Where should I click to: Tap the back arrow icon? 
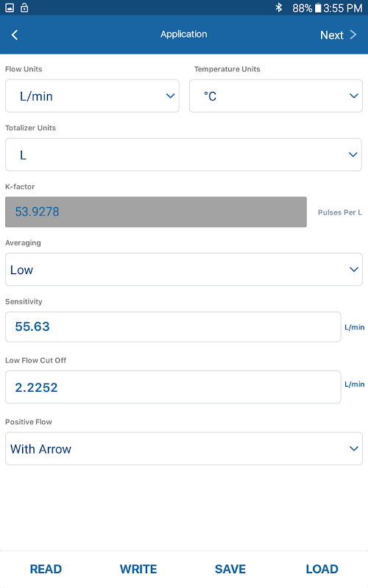pos(15,35)
